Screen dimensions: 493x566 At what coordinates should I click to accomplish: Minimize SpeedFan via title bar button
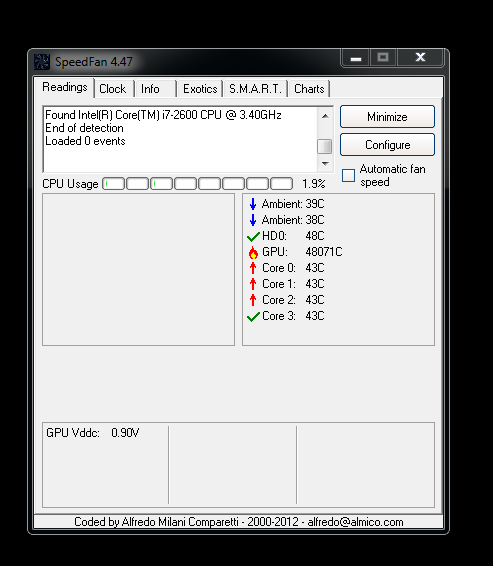point(355,57)
